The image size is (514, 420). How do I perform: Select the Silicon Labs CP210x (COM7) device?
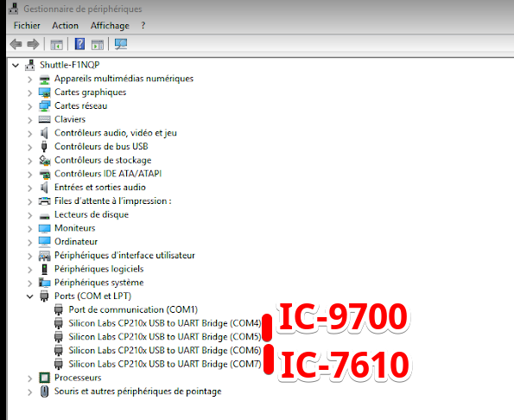click(165, 364)
